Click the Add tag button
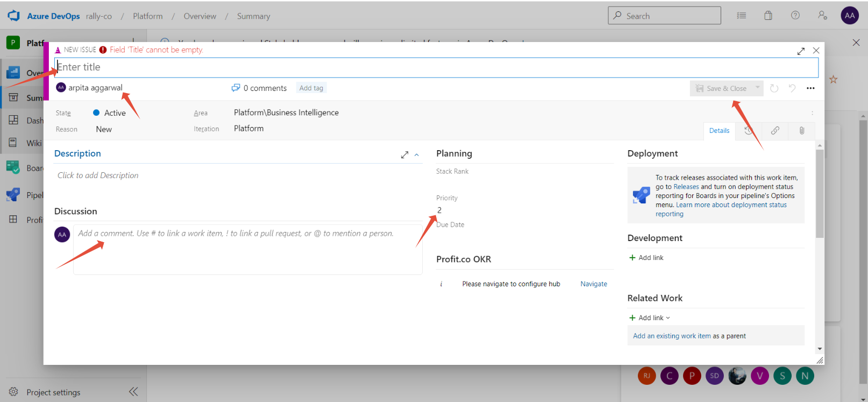868x402 pixels. tap(311, 88)
